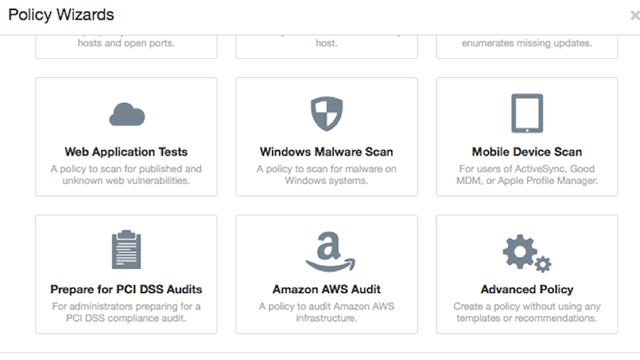The image size is (640, 360).
Task: Click the cloud icon for Web Application Tests
Action: click(x=127, y=114)
